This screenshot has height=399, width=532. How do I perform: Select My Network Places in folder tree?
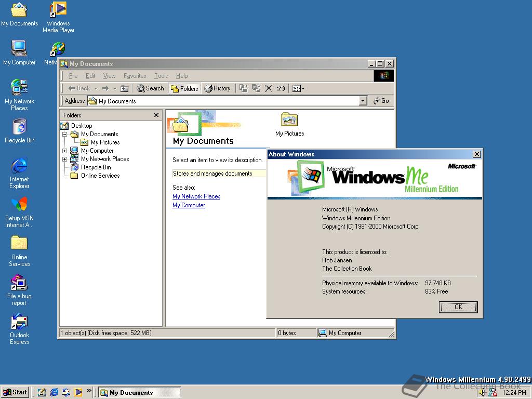[x=105, y=159]
